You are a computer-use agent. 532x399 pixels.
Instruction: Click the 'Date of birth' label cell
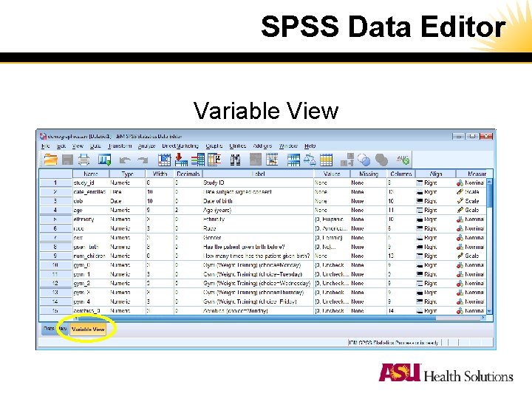click(258, 201)
